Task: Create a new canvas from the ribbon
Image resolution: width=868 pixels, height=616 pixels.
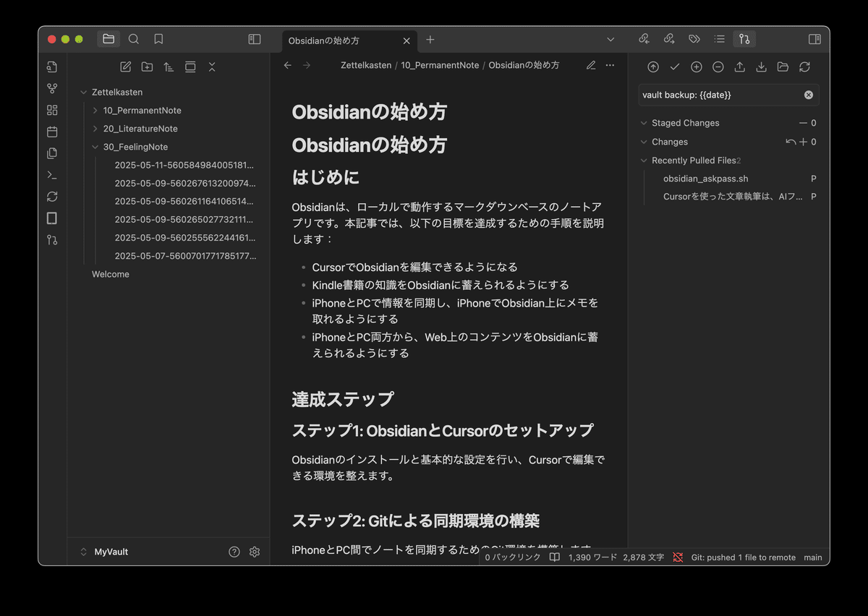Action: point(52,110)
